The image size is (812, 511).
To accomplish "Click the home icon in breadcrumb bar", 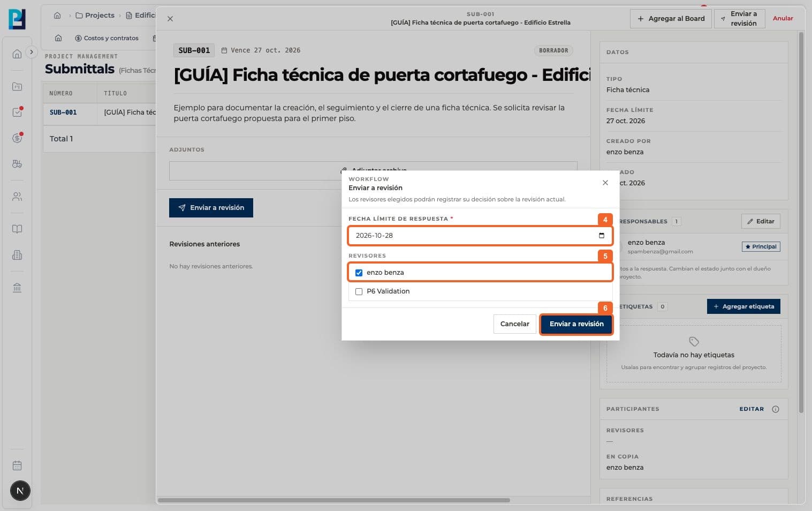I will [57, 16].
